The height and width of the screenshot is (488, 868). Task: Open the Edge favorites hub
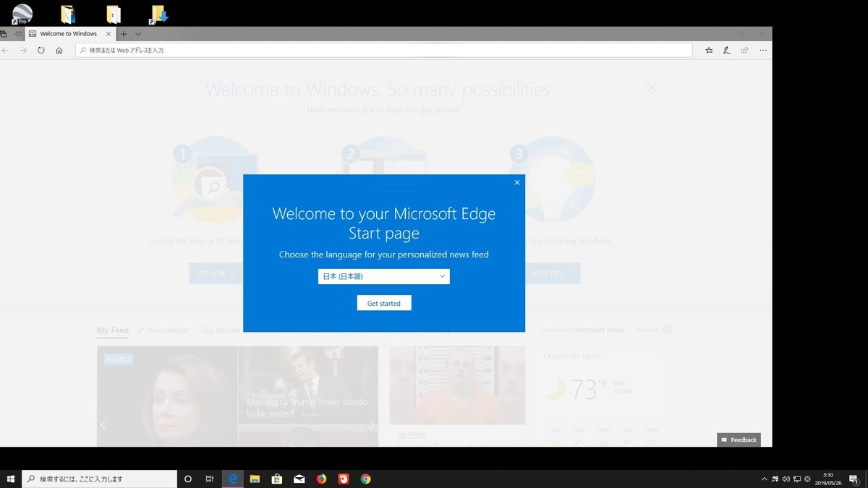(708, 51)
